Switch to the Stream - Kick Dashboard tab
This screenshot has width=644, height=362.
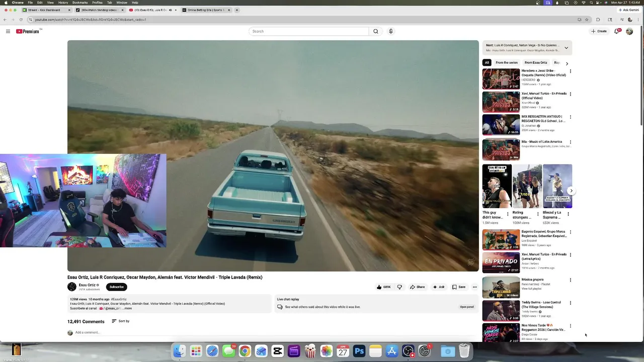pyautogui.click(x=46, y=10)
